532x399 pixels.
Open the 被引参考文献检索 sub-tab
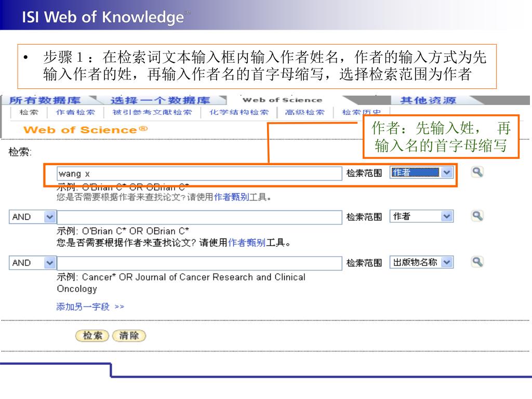tap(152, 112)
